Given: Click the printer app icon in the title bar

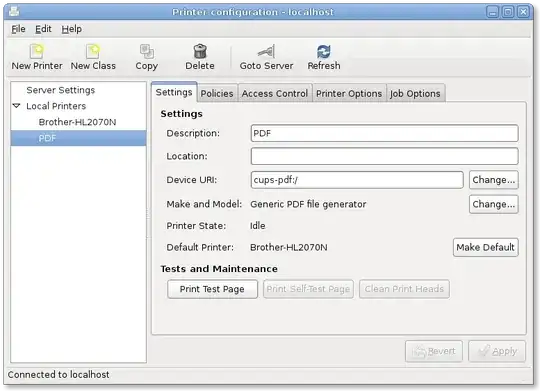Looking at the screenshot, I should 14,12.
